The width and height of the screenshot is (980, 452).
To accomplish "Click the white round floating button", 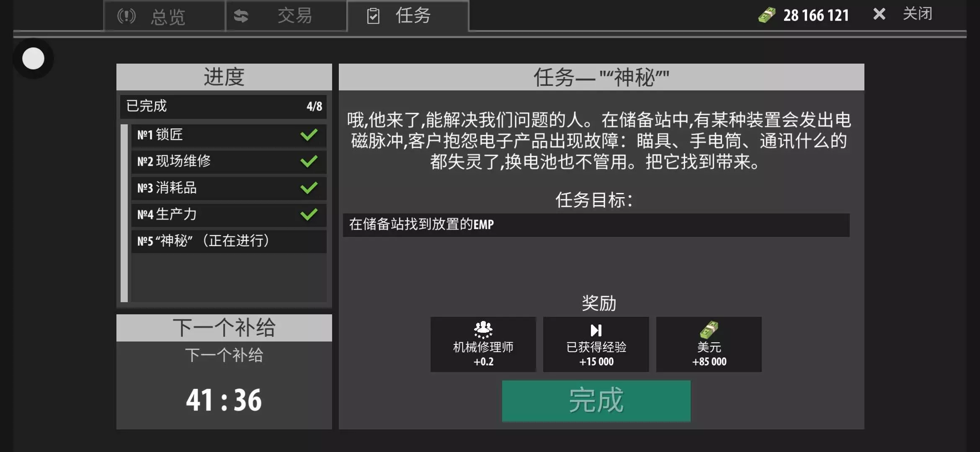I will click(x=33, y=58).
